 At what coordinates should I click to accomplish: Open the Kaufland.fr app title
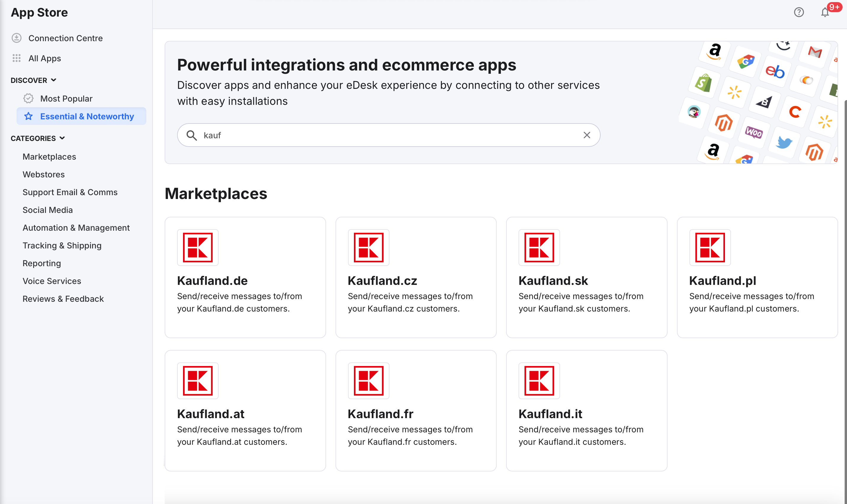381,414
